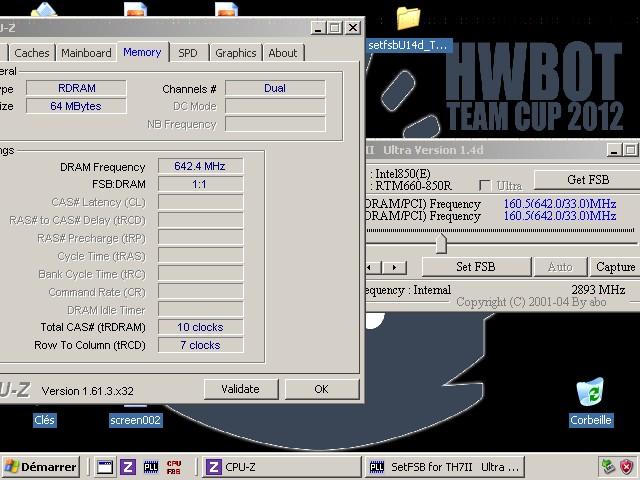
Task: Switch to the Caches tab in CPU-Z
Action: click(32, 53)
